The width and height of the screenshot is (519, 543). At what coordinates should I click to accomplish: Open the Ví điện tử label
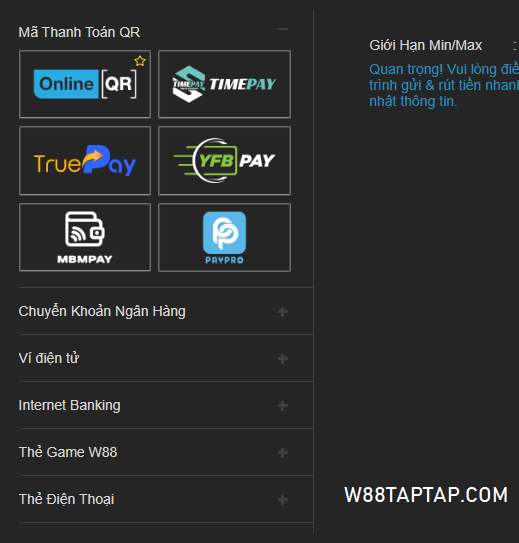point(49,358)
